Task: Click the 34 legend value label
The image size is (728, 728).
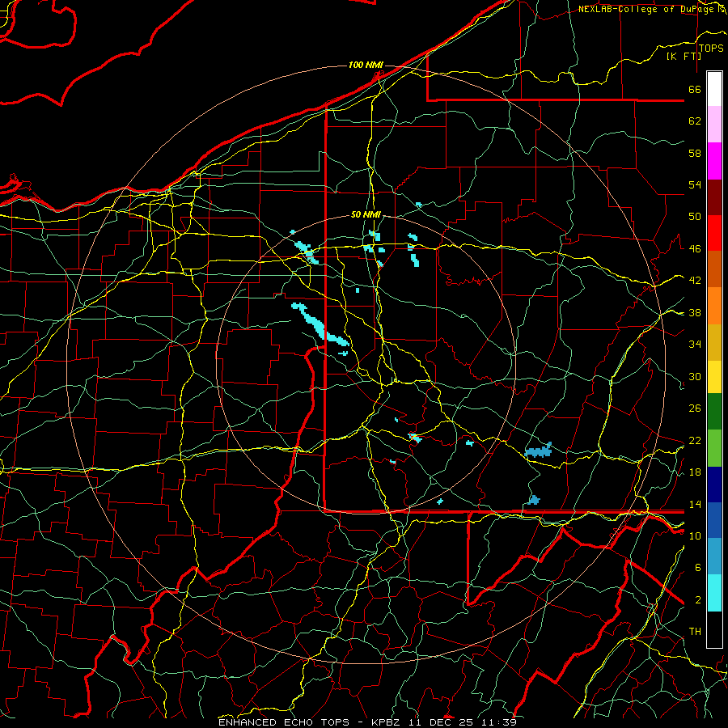Action: 695,345
